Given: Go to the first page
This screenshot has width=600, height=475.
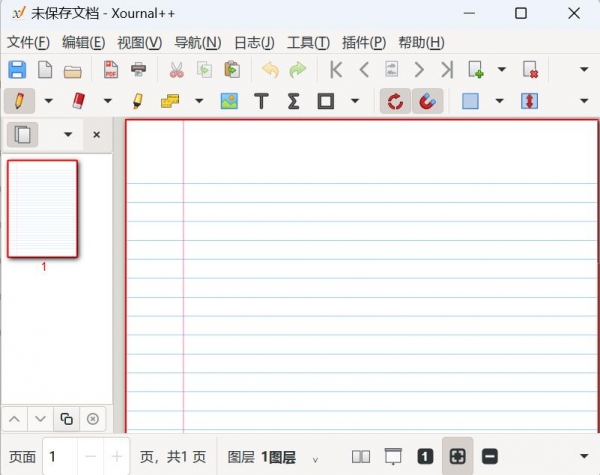Looking at the screenshot, I should click(336, 70).
